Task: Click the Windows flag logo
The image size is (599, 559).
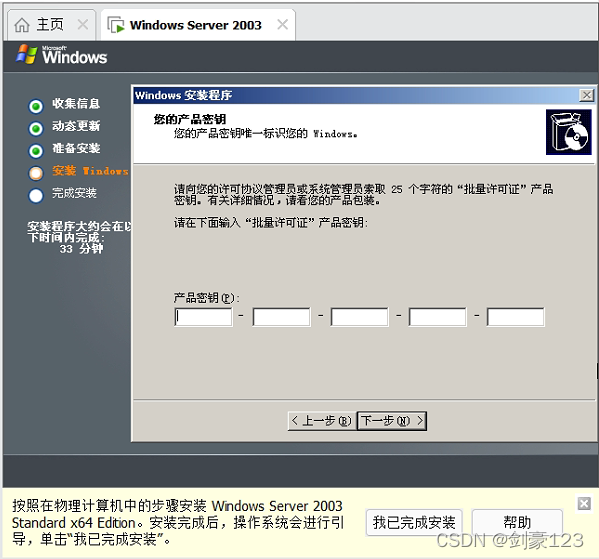Action: pyautogui.click(x=26, y=54)
